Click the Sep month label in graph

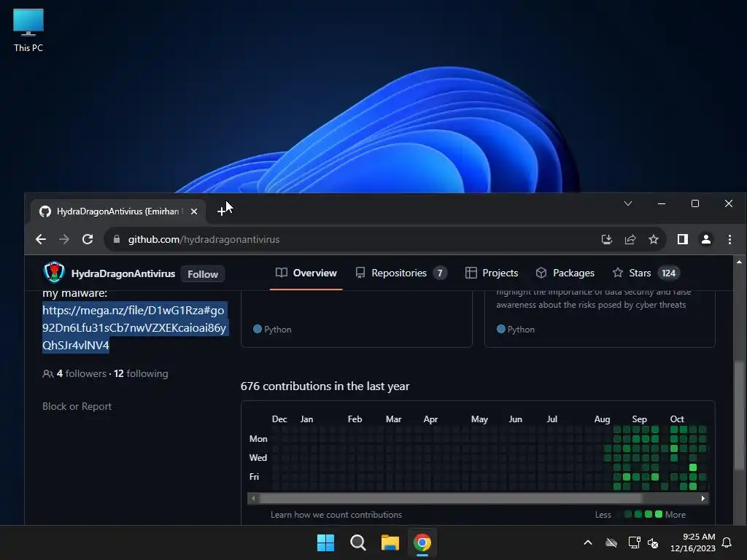(x=639, y=419)
